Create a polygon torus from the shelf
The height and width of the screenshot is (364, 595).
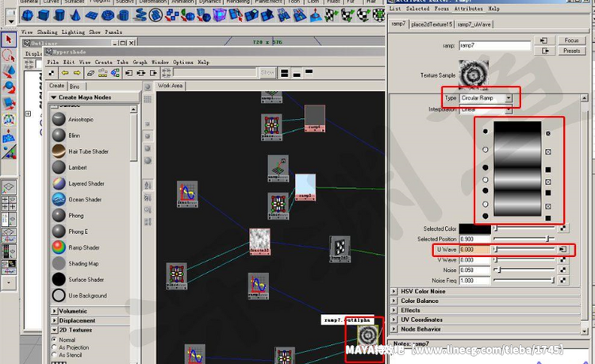pyautogui.click(x=108, y=16)
